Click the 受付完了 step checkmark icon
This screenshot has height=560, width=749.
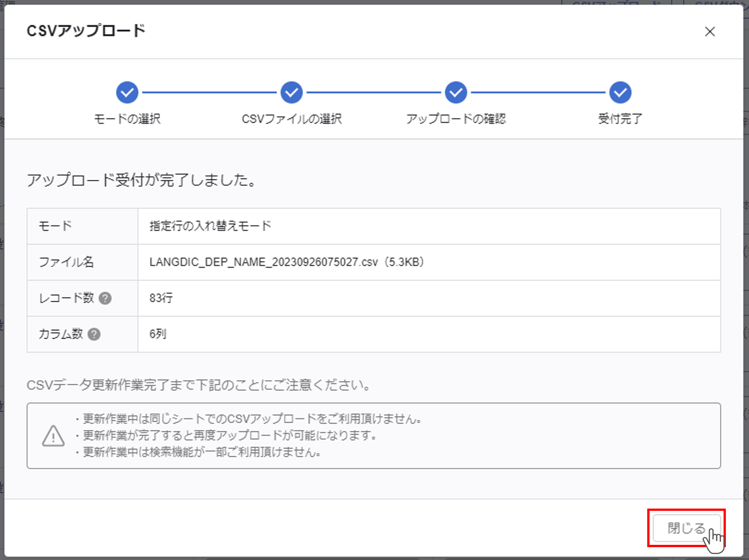point(620,92)
